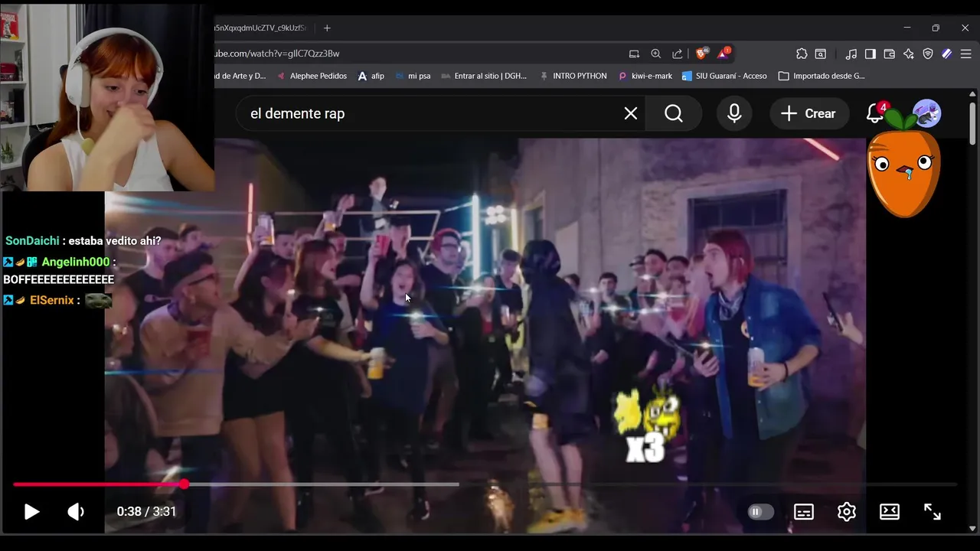Open a new browser tab
The image size is (980, 551).
point(327,28)
